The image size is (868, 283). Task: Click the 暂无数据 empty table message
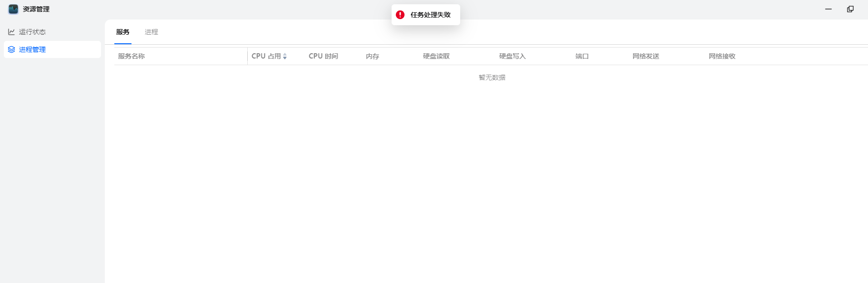[492, 78]
